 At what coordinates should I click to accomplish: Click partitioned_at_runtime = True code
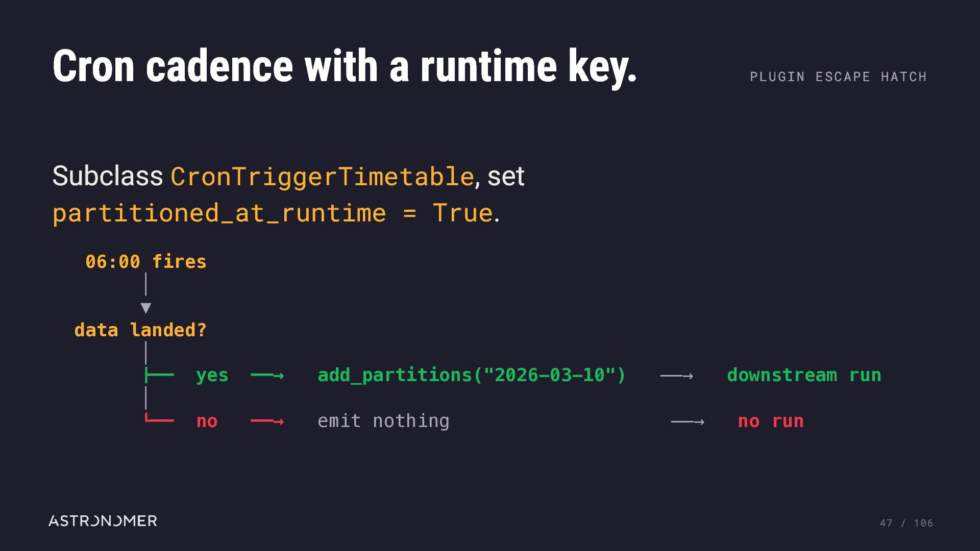pyautogui.click(x=273, y=213)
